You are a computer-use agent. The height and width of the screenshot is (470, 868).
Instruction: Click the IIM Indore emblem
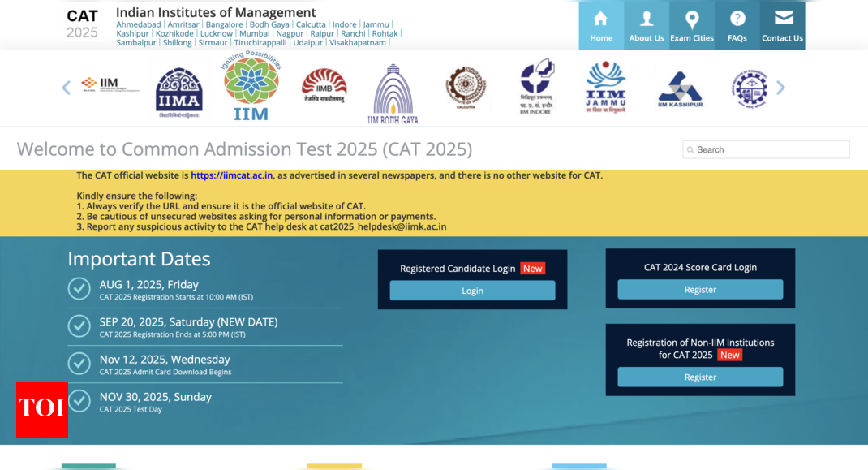(535, 85)
